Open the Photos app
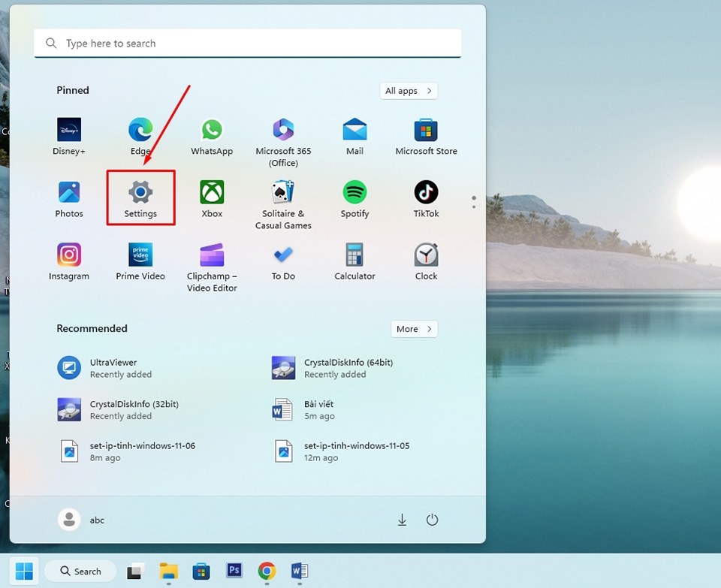 (68, 198)
